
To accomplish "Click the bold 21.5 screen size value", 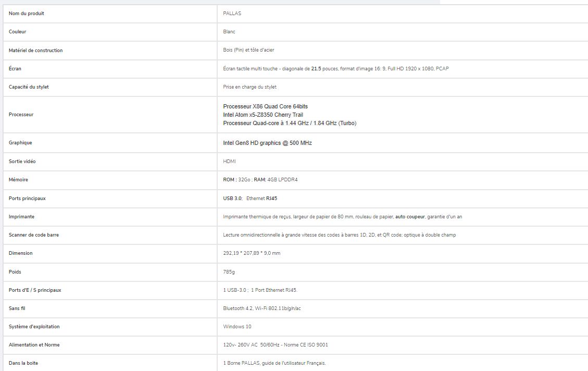I will point(316,69).
